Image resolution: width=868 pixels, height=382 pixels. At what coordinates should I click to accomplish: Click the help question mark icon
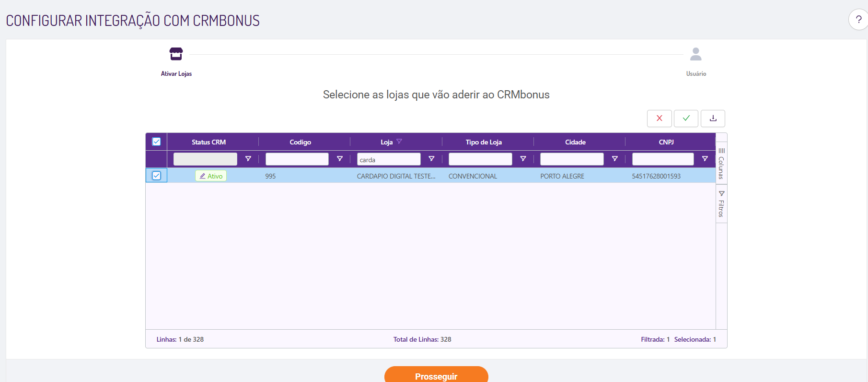[x=858, y=20]
